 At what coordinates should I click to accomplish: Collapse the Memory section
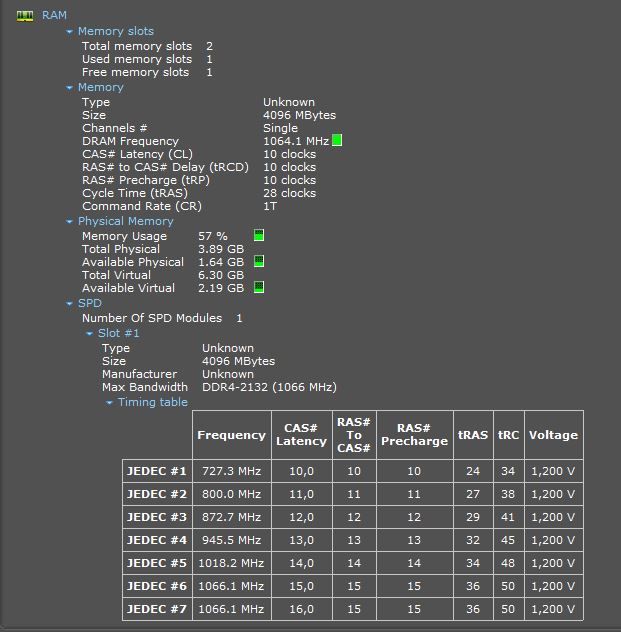tap(70, 88)
